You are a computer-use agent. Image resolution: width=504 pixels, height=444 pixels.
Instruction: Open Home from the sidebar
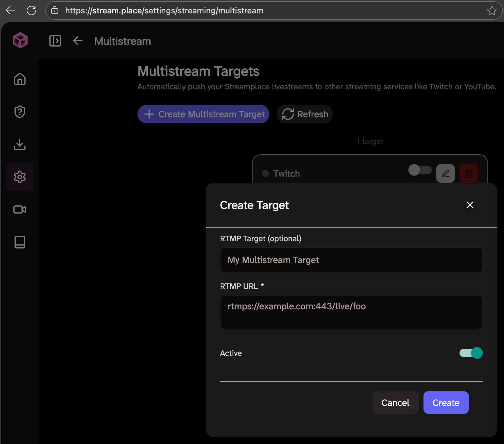tap(20, 79)
